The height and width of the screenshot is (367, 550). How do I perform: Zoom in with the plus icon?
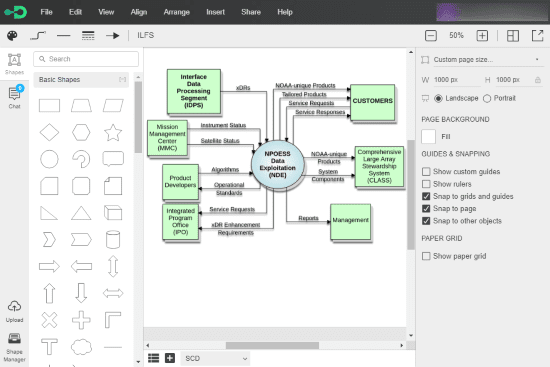click(482, 35)
